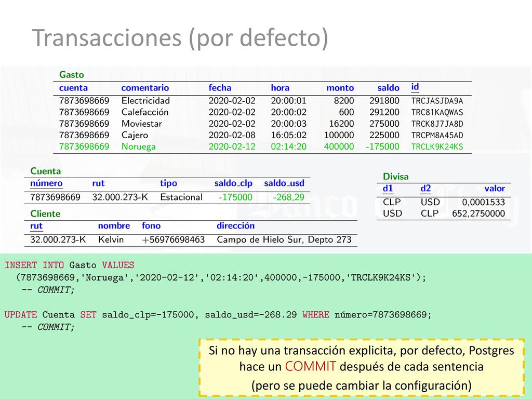Click the 'tipo' column header
Screen dimensions: 532x399
tap(169, 183)
